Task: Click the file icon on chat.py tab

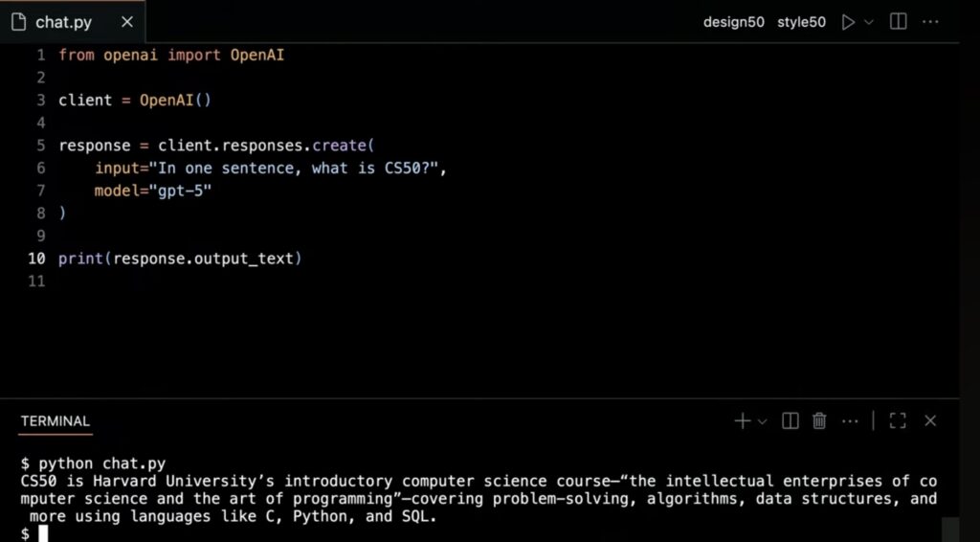Action: (19, 23)
